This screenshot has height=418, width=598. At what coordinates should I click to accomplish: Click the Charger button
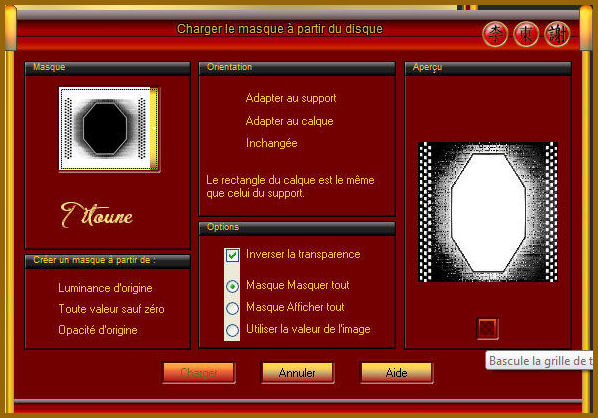coord(199,372)
